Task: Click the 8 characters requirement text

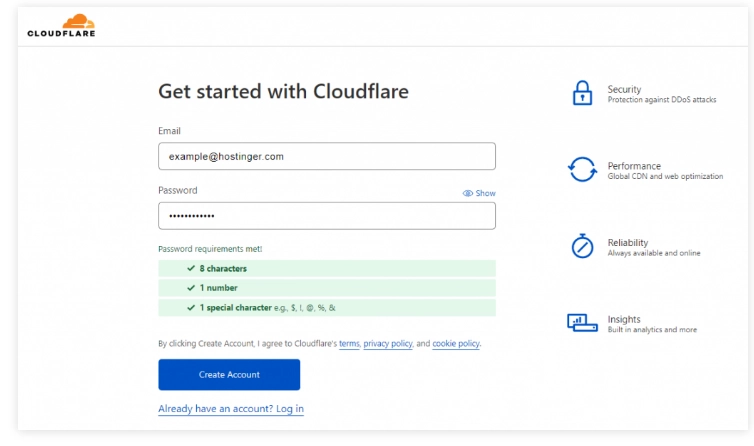Action: coord(223,268)
